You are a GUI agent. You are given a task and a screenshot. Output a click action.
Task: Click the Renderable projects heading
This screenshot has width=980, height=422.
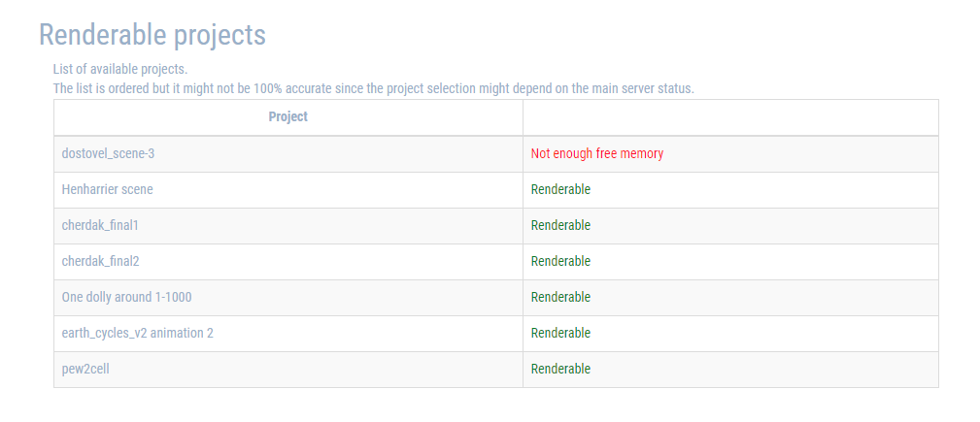coord(152,36)
